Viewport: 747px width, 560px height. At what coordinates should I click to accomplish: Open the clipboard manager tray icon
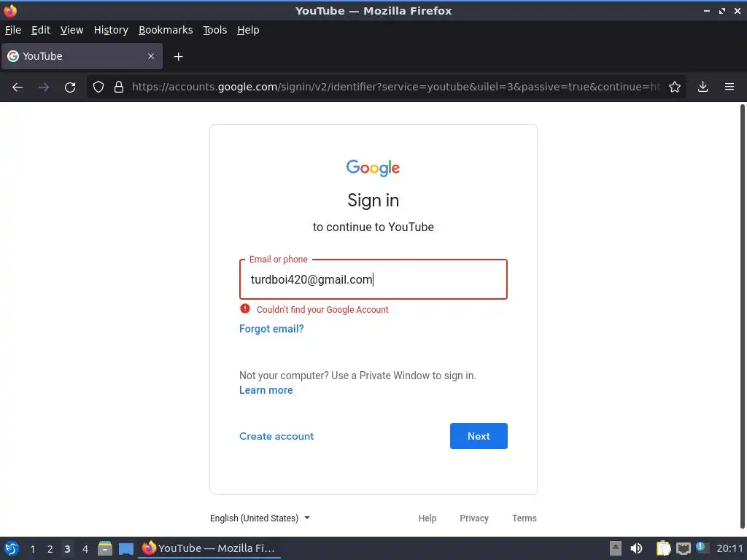click(663, 548)
